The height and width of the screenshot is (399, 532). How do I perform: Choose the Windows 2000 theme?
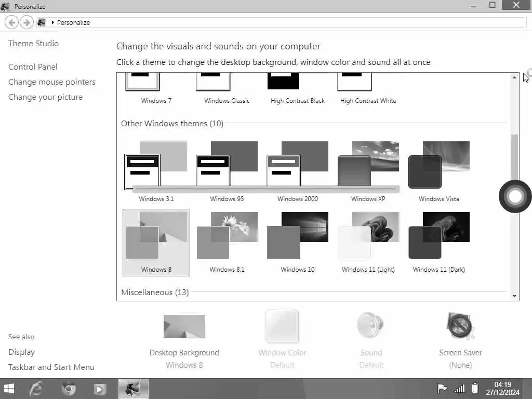[297, 164]
